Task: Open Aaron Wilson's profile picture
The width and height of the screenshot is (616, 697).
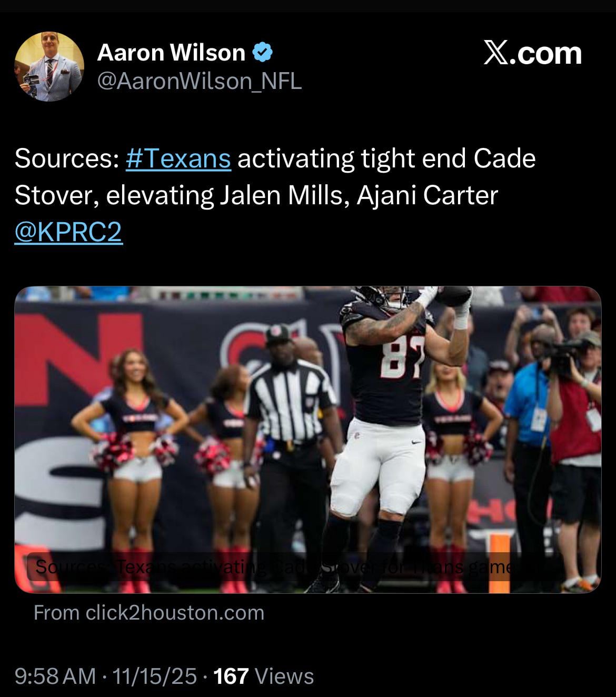Action: [49, 66]
